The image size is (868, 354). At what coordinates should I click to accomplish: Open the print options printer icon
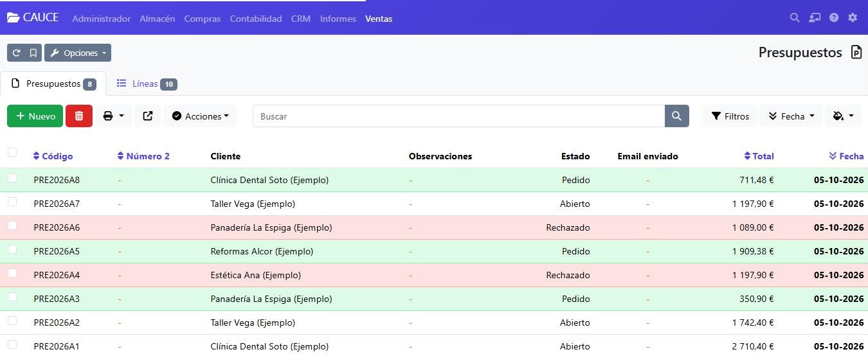pyautogui.click(x=114, y=116)
